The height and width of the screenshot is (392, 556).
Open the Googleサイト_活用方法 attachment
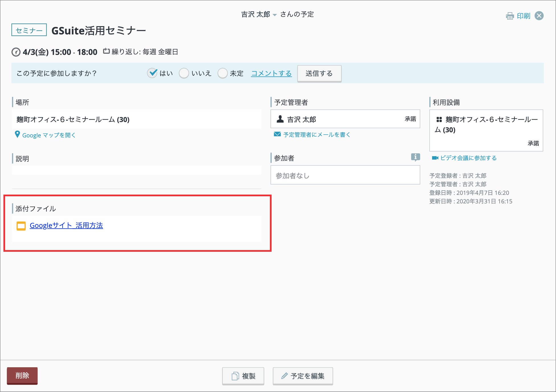pos(66,226)
